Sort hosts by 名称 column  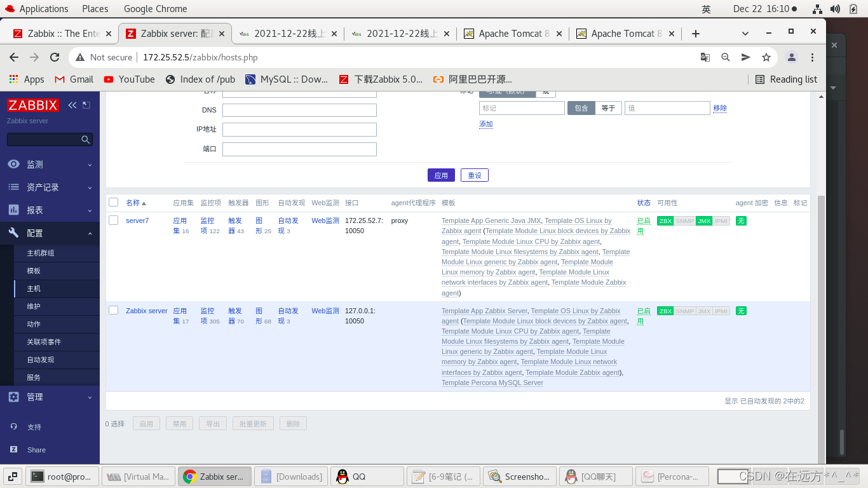click(x=136, y=203)
